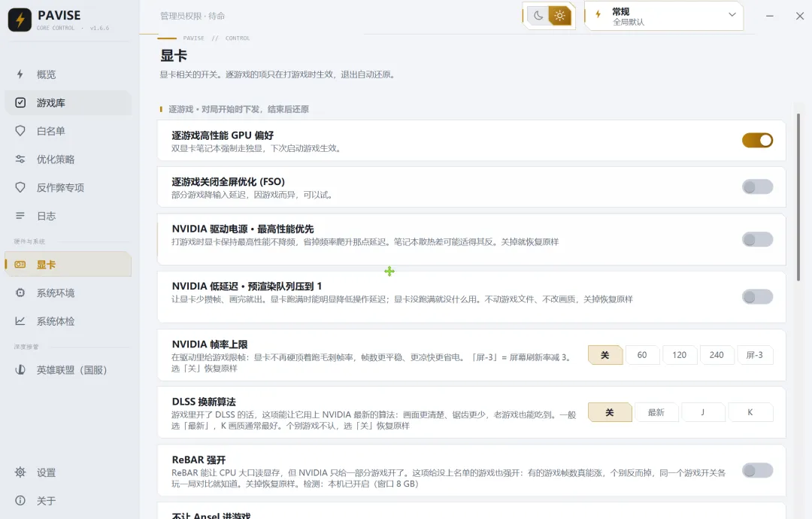Viewport: 812px width, 519px height.
Task: Click the 优化策略 sliders icon
Action: pyautogui.click(x=20, y=159)
